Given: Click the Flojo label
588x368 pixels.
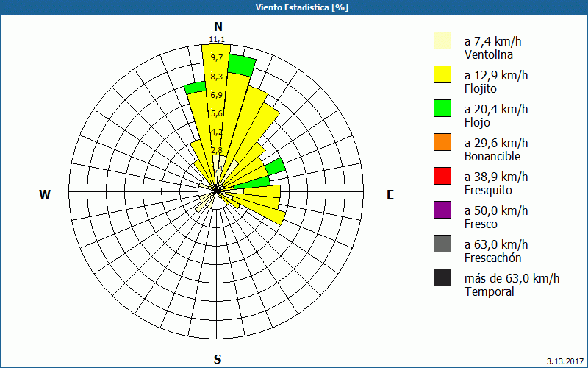Looking at the screenshot, I should 477,123.
